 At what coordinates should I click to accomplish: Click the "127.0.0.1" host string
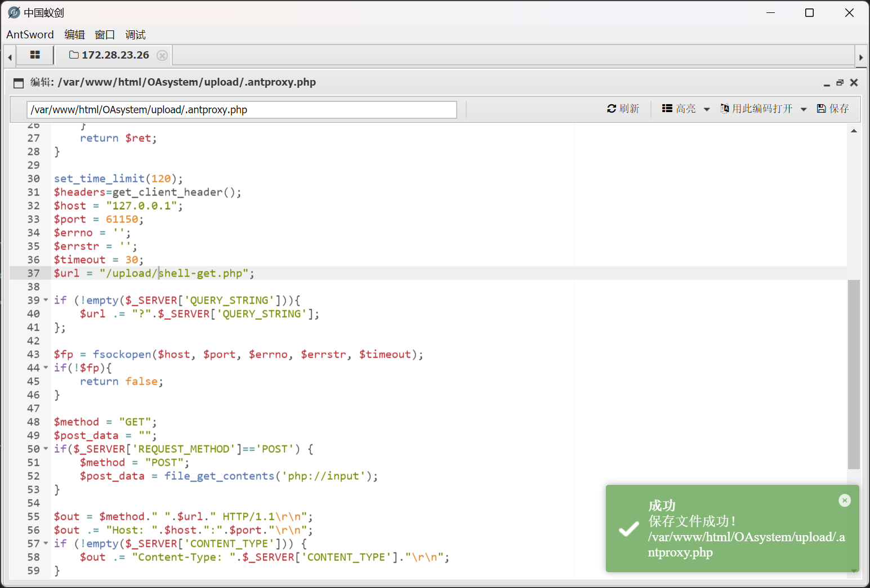pyautogui.click(x=141, y=206)
